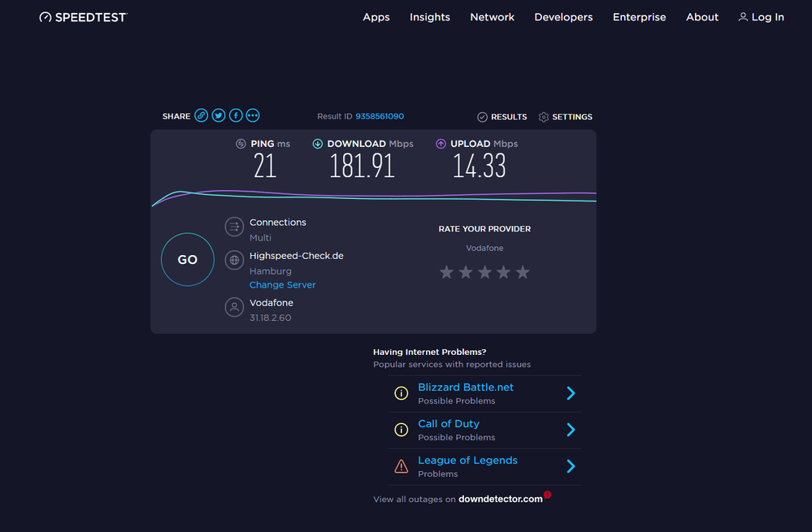Image resolution: width=812 pixels, height=532 pixels.
Task: Open the League of Legends link
Action: [467, 460]
